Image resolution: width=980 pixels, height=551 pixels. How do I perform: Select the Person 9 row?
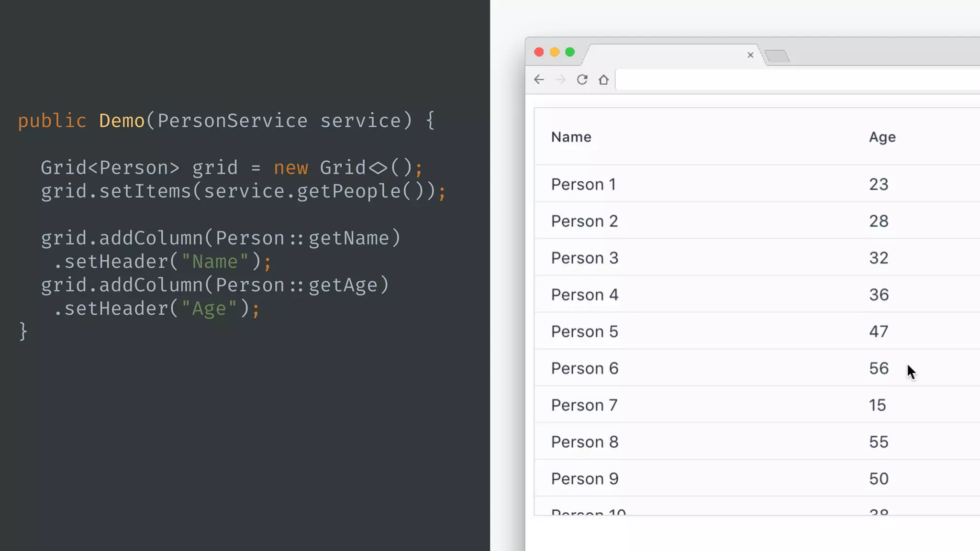coord(585,479)
